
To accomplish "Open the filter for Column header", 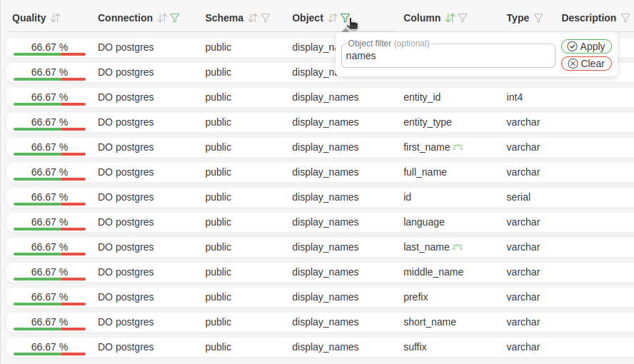I will (x=463, y=18).
